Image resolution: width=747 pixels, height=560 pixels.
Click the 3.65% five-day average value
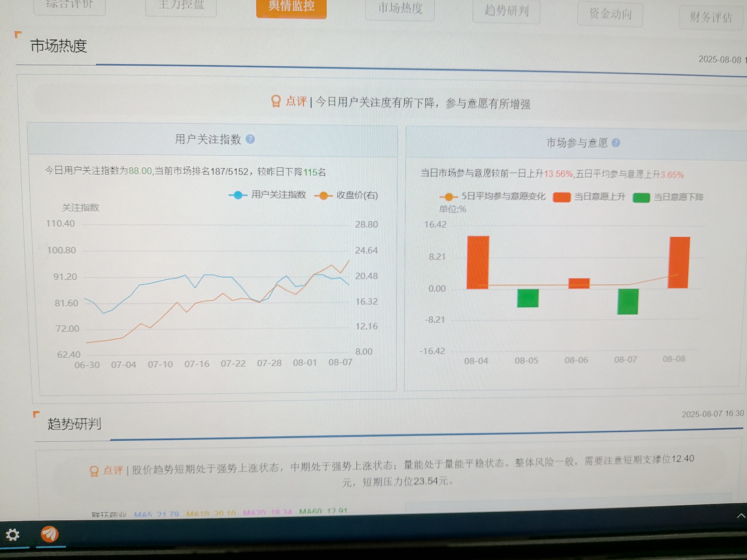pos(672,175)
